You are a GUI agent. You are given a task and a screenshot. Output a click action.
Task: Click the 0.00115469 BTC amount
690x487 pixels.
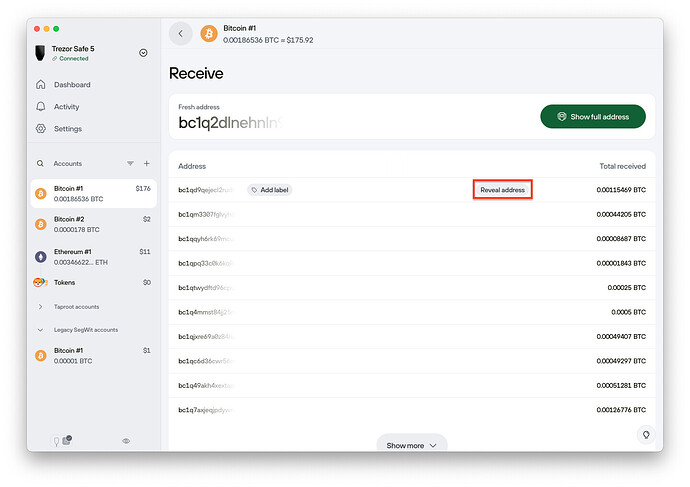pyautogui.click(x=621, y=190)
